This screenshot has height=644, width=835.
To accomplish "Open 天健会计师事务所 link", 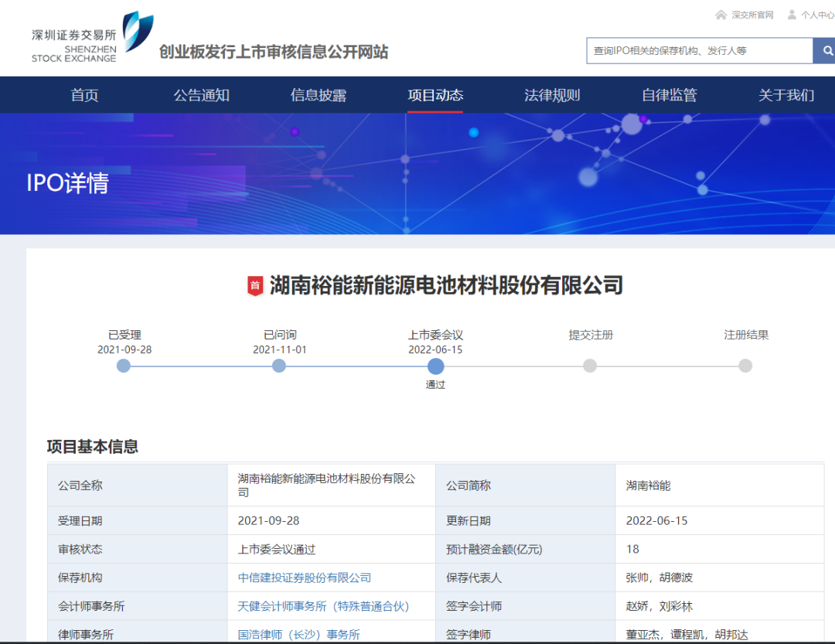I will [x=323, y=606].
